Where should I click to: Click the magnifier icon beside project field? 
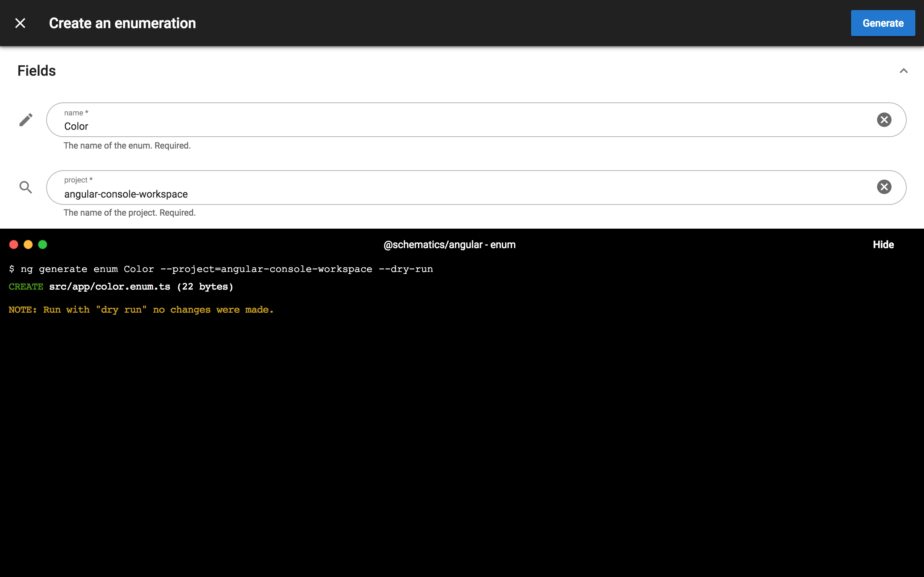(x=26, y=187)
